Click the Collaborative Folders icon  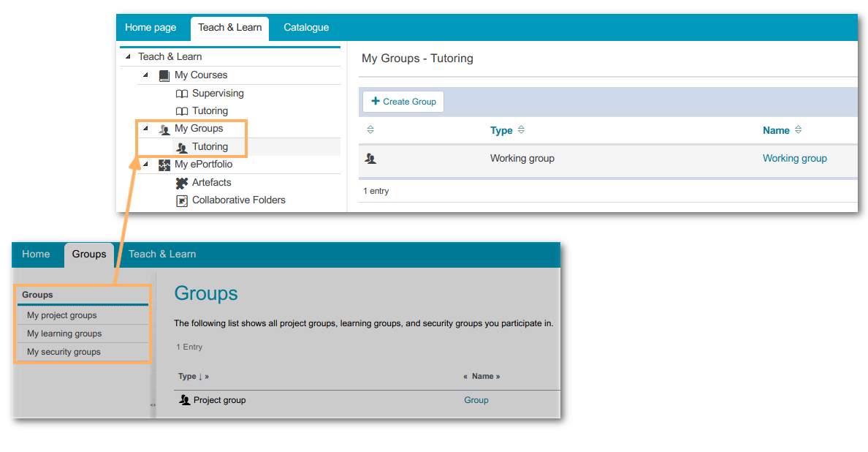[182, 200]
